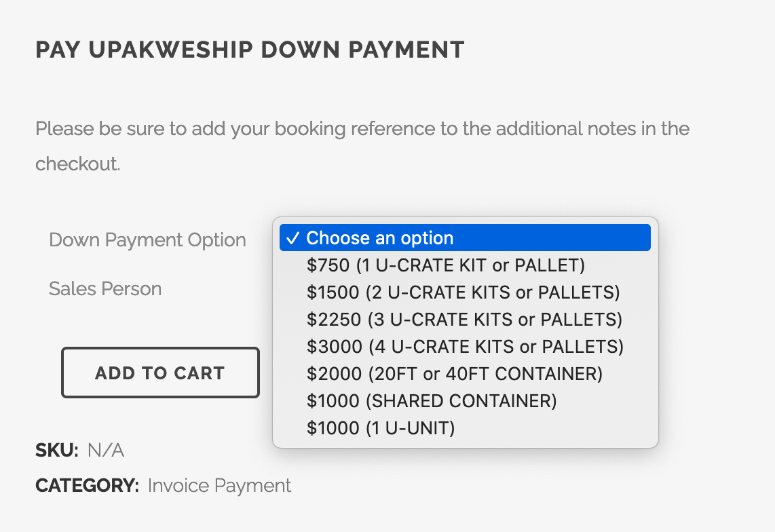Select the $3000 (4 U-CRATE KITS) option

coord(465,347)
